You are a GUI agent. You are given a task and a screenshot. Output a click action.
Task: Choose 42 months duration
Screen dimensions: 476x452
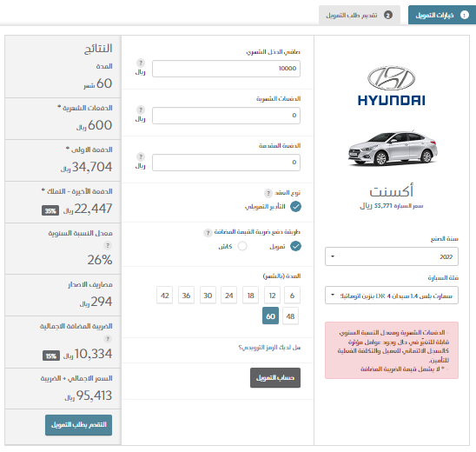[164, 296]
